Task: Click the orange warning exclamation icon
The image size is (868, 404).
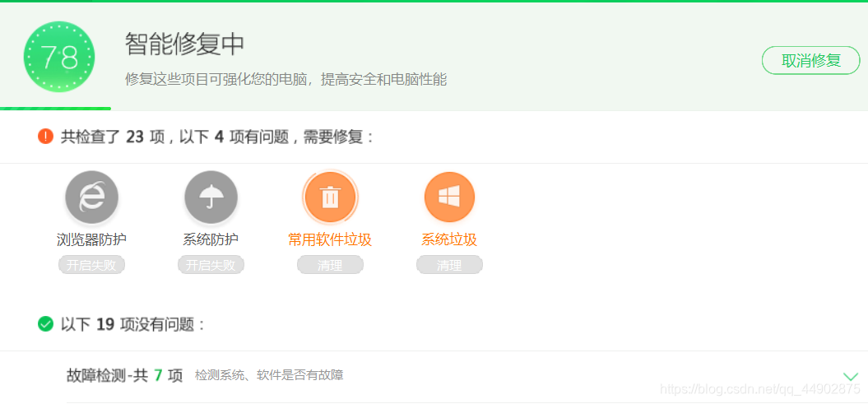Action: pos(45,136)
